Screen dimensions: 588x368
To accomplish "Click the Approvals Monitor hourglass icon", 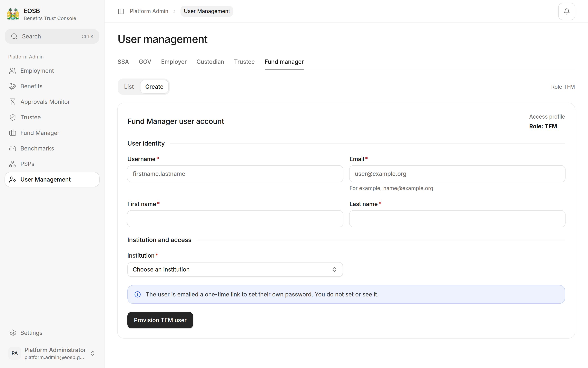I will (x=13, y=102).
